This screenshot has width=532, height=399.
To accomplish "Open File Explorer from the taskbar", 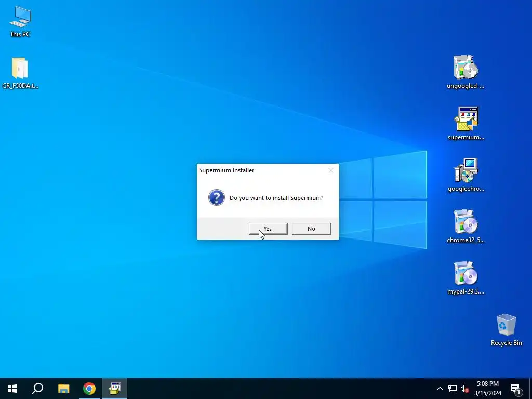I will point(63,389).
